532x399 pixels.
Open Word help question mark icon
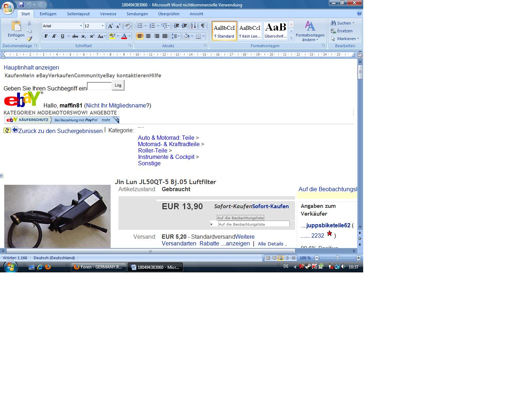(x=359, y=13)
